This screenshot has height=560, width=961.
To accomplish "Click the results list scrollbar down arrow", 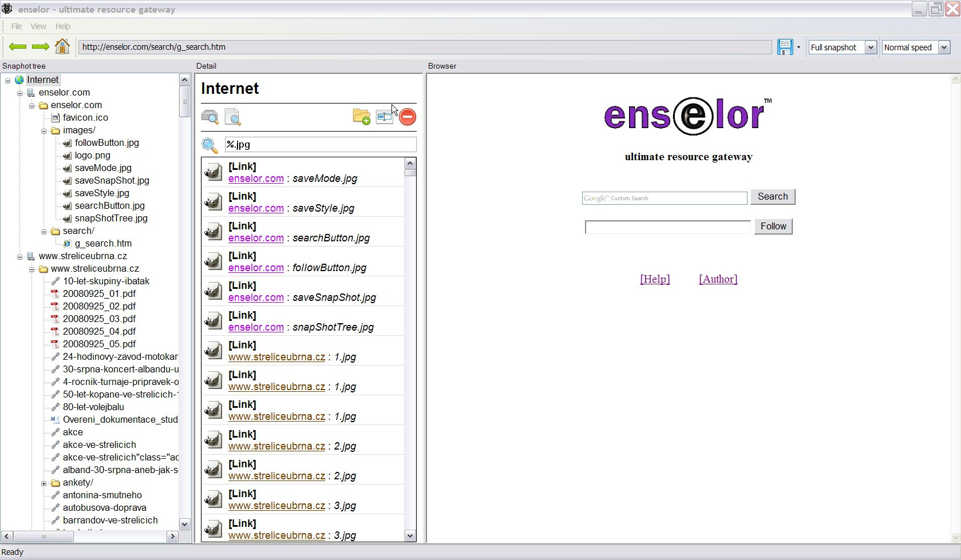I will coord(410,536).
